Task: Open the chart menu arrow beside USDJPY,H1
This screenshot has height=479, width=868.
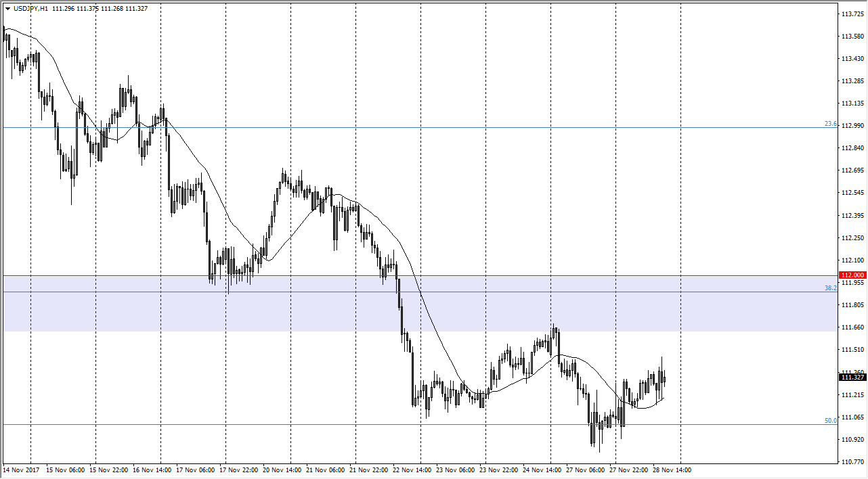Action: coord(7,9)
